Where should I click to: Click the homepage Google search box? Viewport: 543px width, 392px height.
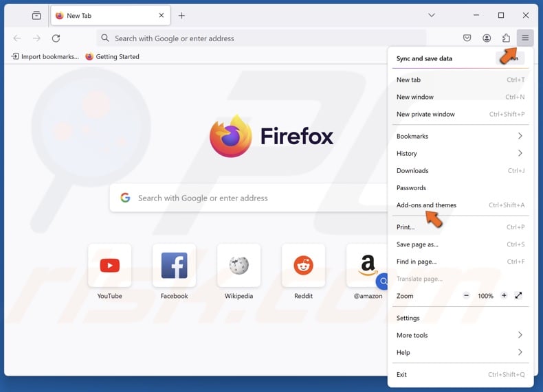click(x=249, y=198)
